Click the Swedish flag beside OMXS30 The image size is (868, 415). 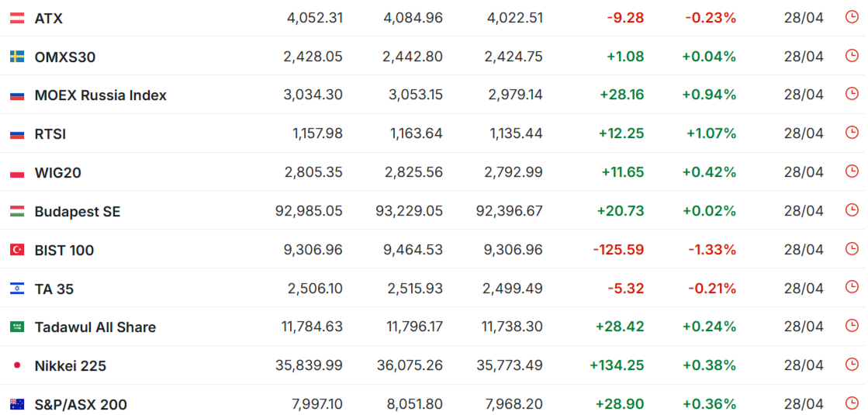17,57
